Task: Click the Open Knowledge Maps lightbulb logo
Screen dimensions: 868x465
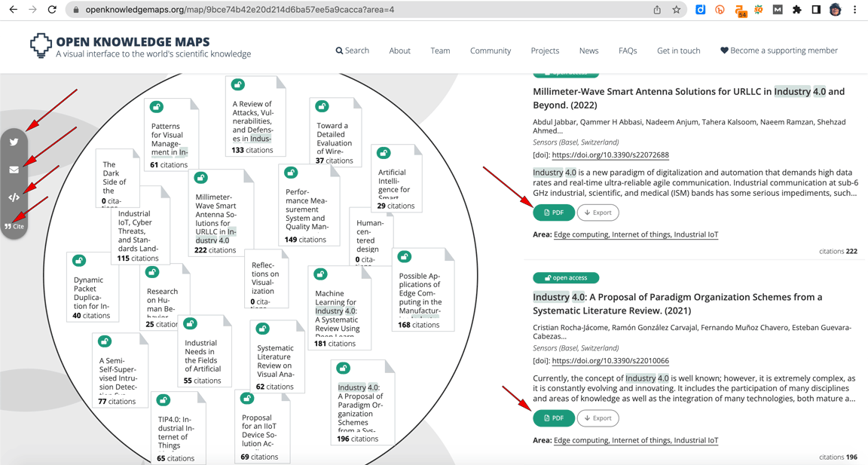Action: tap(39, 45)
